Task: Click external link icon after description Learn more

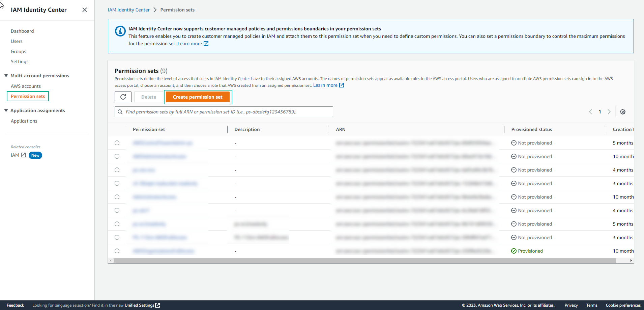Action: click(342, 85)
